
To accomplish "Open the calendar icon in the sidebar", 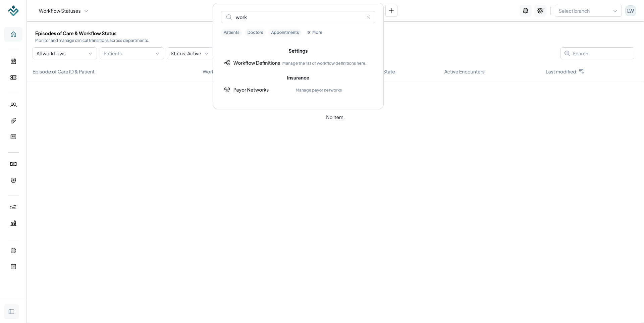I will pos(13,61).
